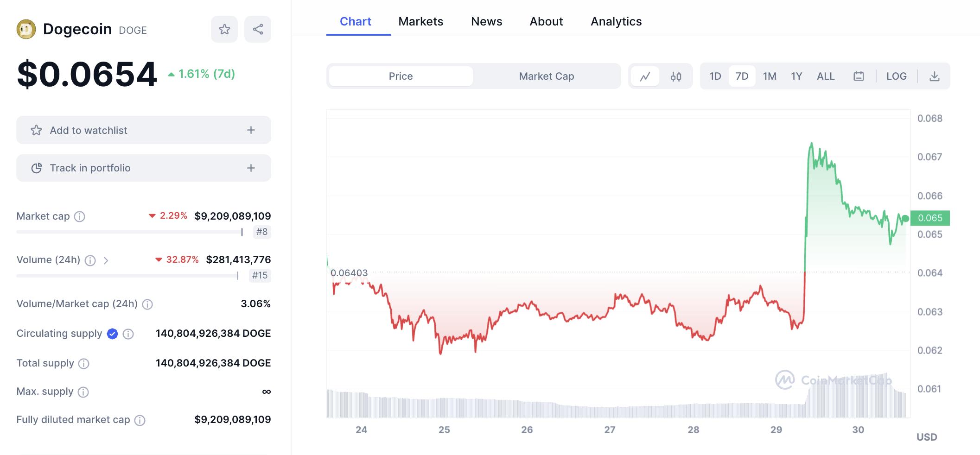
Task: Add Dogecoin to watchlist
Action: pos(143,130)
